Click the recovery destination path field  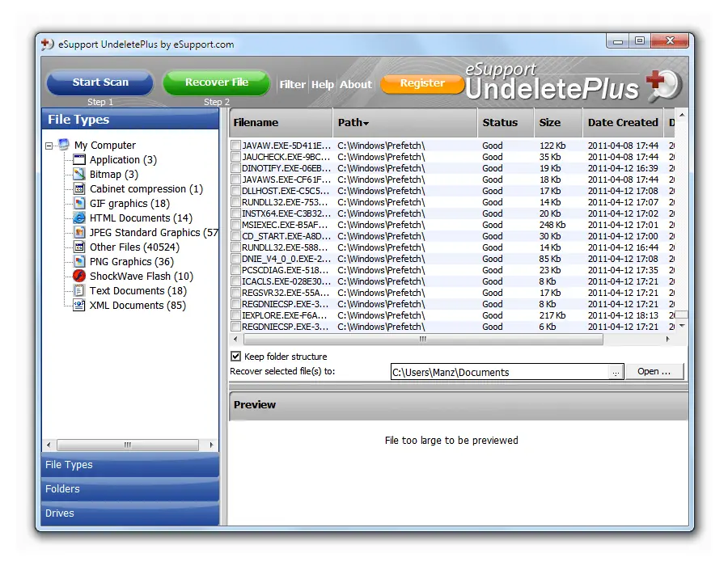point(500,372)
